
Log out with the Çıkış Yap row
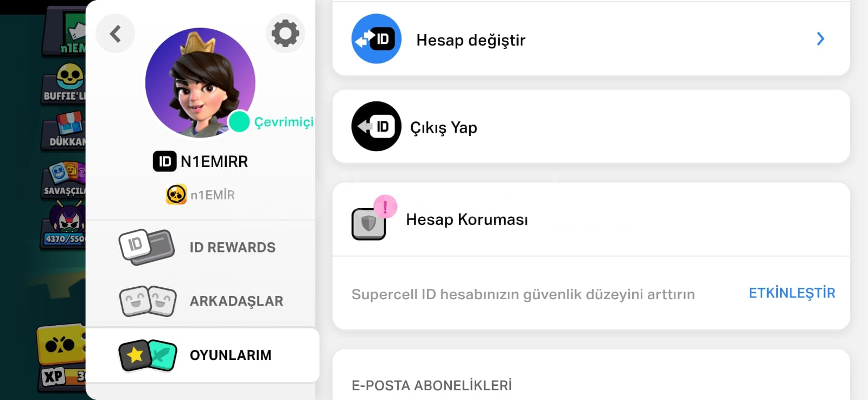click(x=591, y=126)
